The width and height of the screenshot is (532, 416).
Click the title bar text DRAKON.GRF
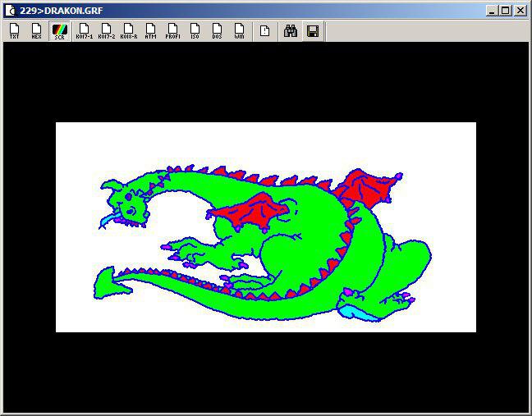(x=57, y=10)
